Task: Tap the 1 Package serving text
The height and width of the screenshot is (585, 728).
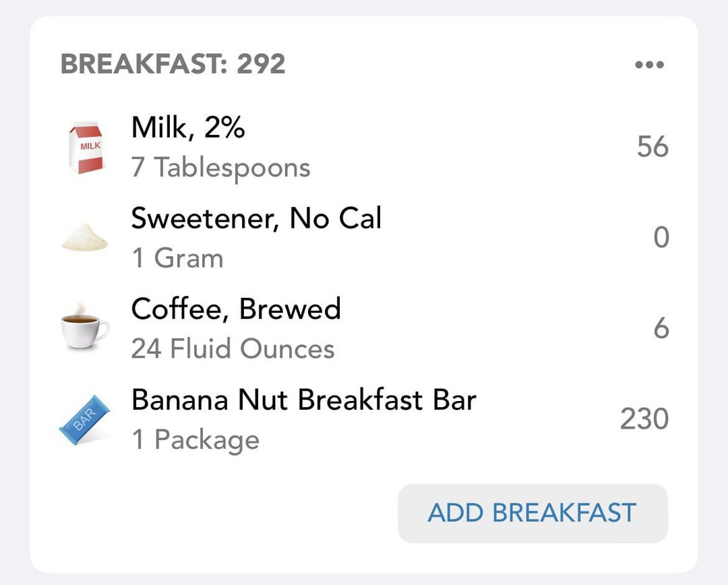Action: 195,440
